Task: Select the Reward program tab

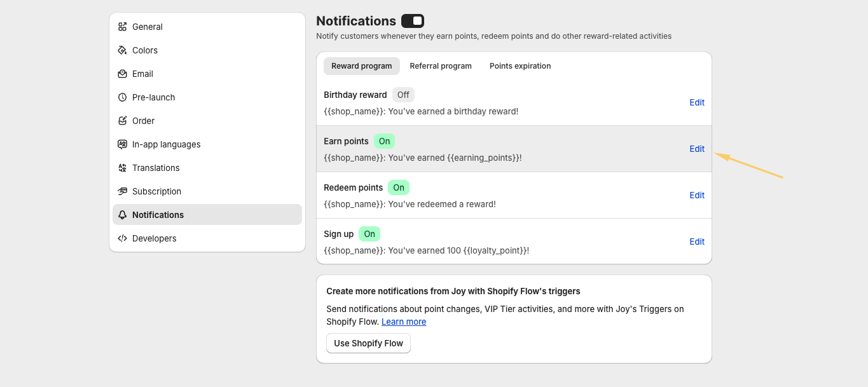Action: [x=361, y=66]
